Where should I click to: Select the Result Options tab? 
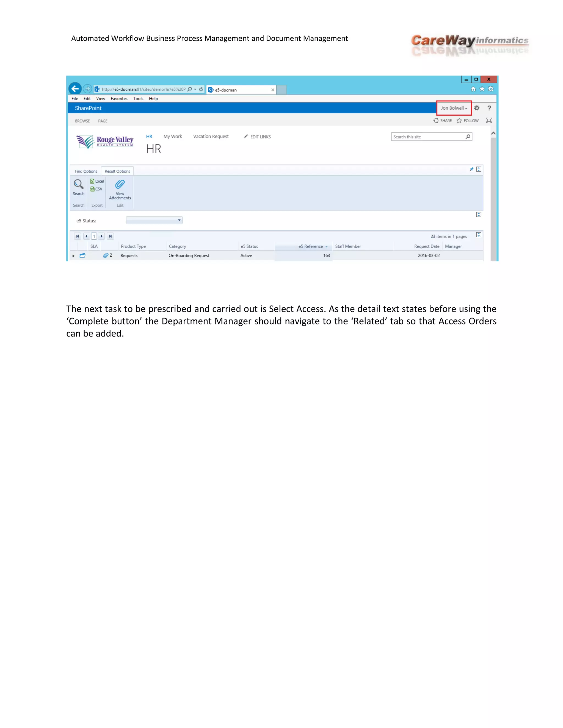pos(117,171)
